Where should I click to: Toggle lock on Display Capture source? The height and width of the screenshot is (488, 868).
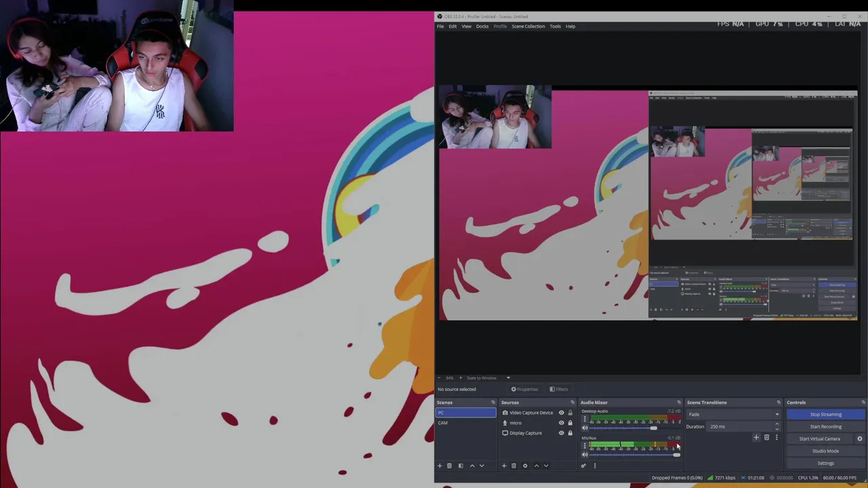570,433
